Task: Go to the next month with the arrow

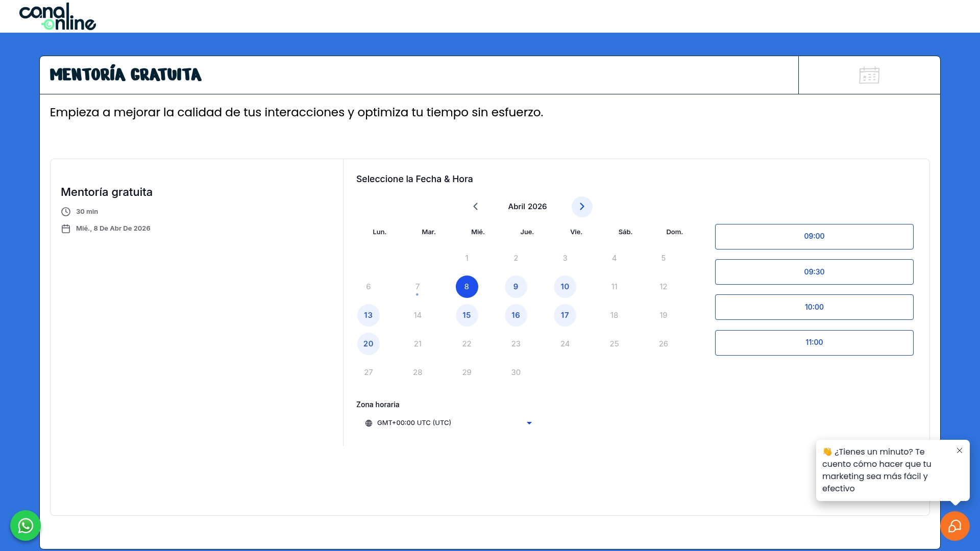Action: [x=582, y=207]
